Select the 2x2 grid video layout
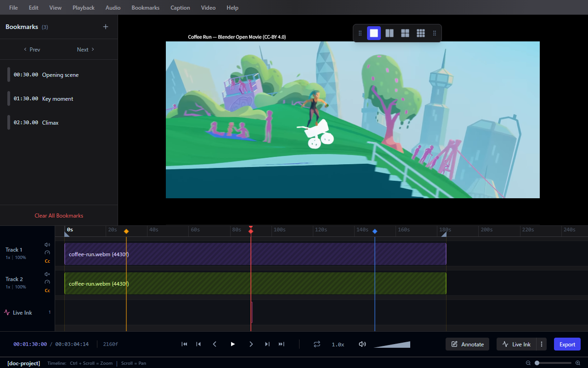588x368 pixels. [405, 33]
